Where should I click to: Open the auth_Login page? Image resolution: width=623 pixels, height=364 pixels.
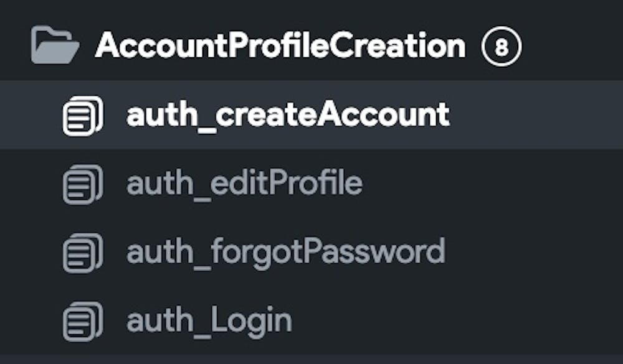pos(209,322)
